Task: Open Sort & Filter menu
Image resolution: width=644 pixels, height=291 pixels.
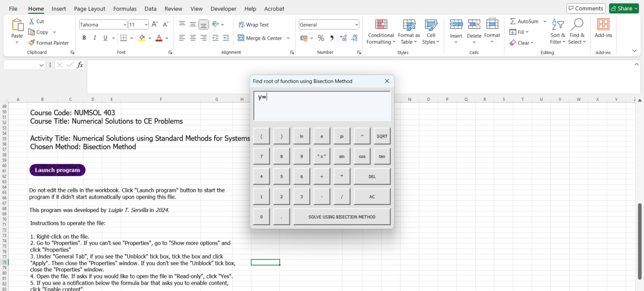Action: pos(558,31)
